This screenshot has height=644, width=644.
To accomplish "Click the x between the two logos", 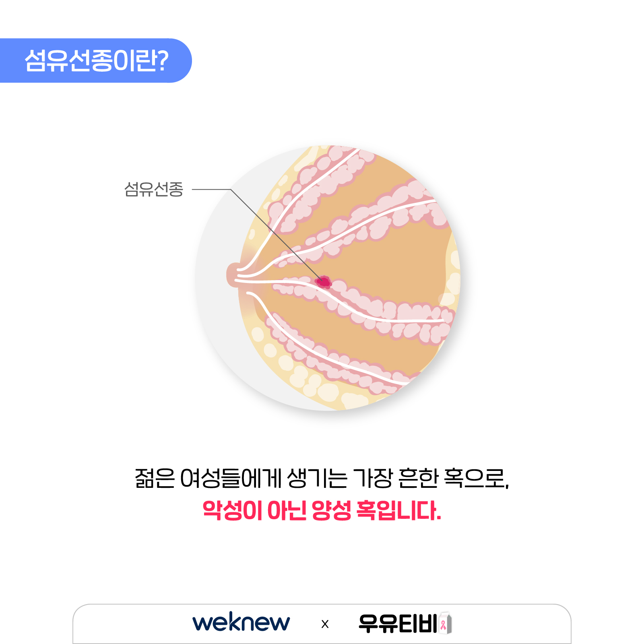I will (x=325, y=624).
